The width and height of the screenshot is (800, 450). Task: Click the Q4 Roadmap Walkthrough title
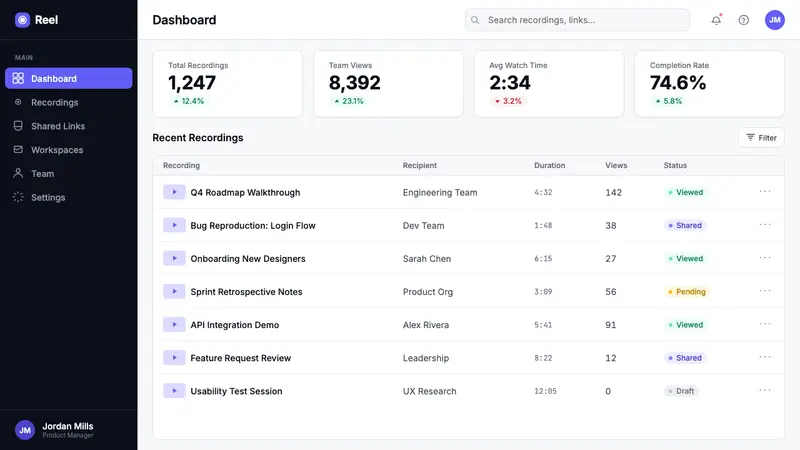pyautogui.click(x=245, y=192)
